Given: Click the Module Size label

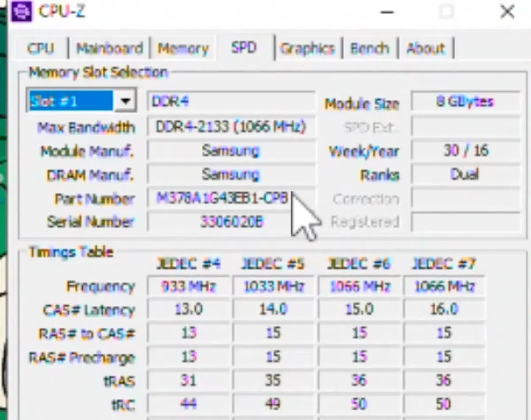Looking at the screenshot, I should (362, 104).
